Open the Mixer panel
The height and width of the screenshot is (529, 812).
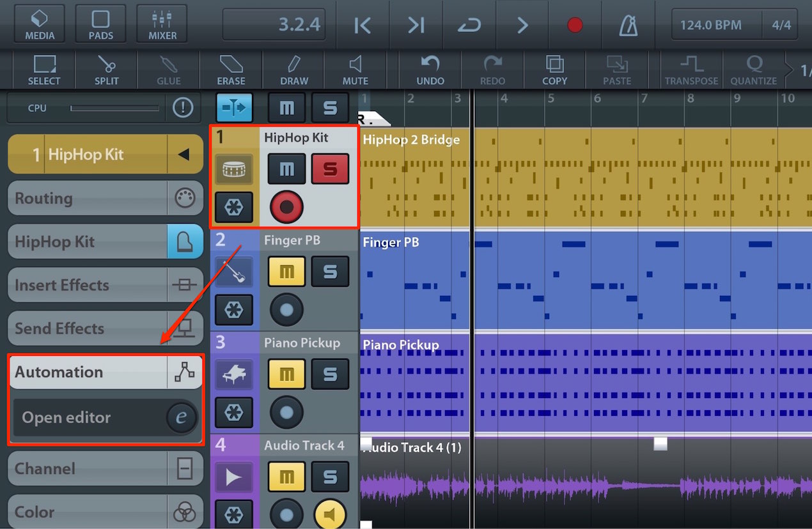[162, 24]
